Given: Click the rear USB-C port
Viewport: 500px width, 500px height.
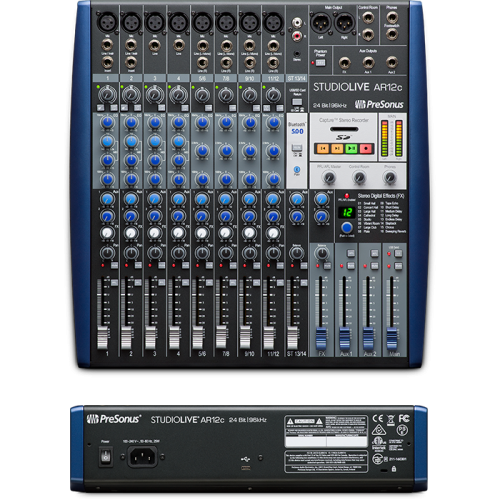Looking at the screenshot, I should 246,468.
